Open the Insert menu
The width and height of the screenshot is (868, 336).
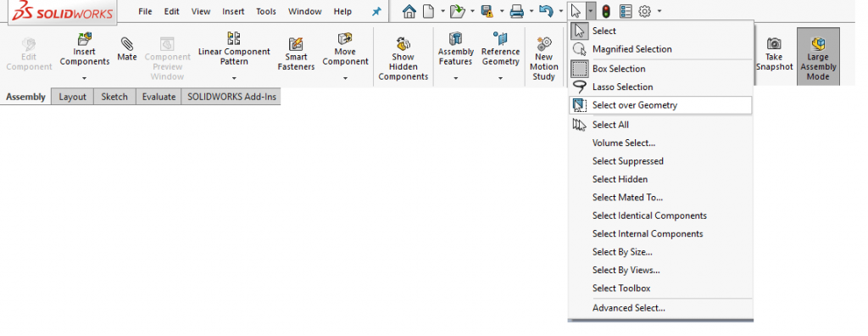pyautogui.click(x=233, y=12)
